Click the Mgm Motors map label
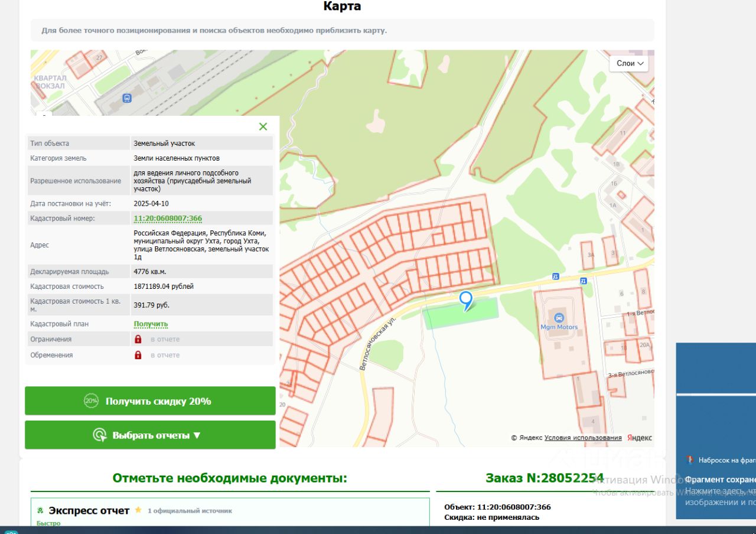 click(559, 327)
